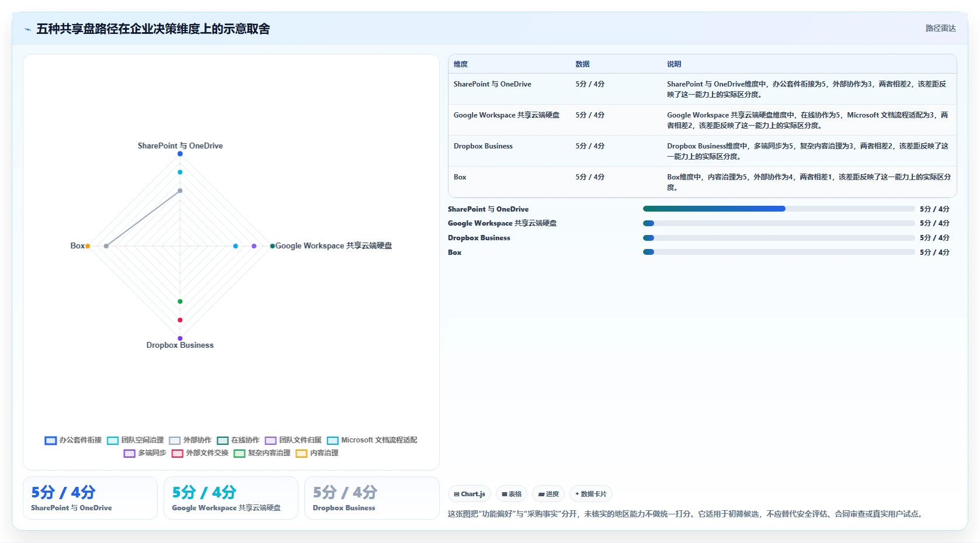This screenshot has width=980, height=543.
Task: Select the Google Workspace 共享云端硬盘 table row name
Action: point(506,115)
